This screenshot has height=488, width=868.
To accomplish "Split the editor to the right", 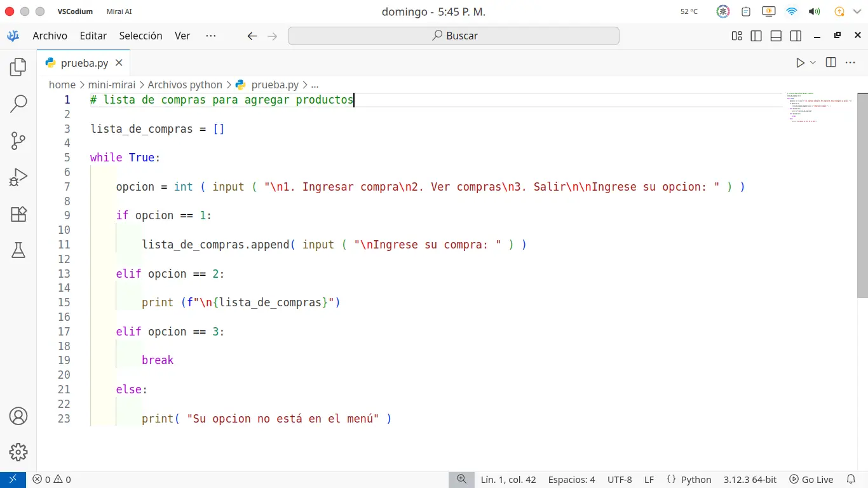I will (x=831, y=62).
